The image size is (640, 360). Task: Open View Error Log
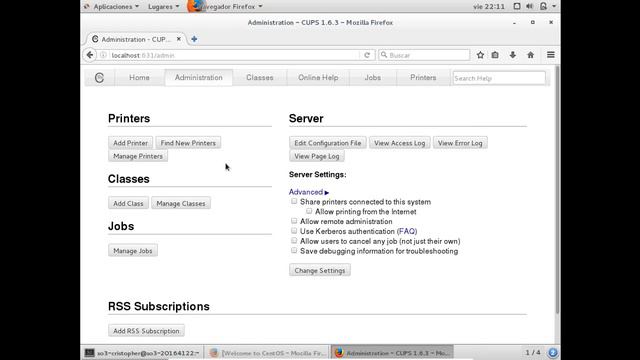(x=460, y=143)
